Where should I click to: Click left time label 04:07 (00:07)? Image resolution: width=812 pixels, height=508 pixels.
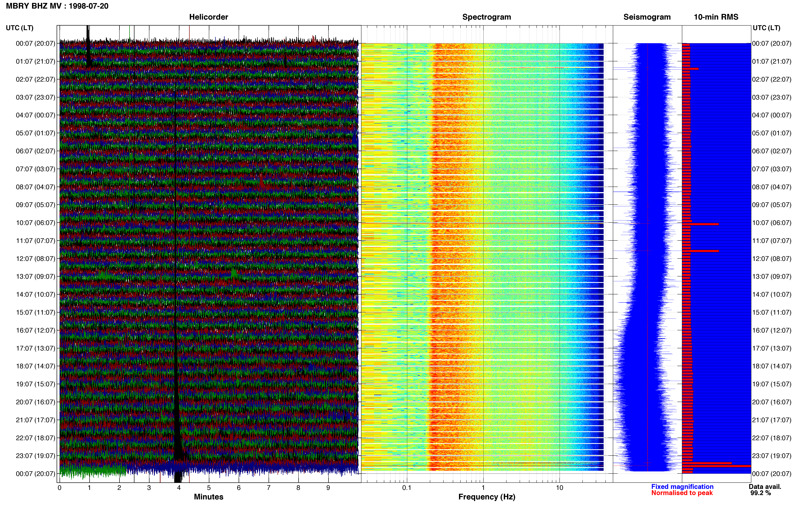click(35, 115)
